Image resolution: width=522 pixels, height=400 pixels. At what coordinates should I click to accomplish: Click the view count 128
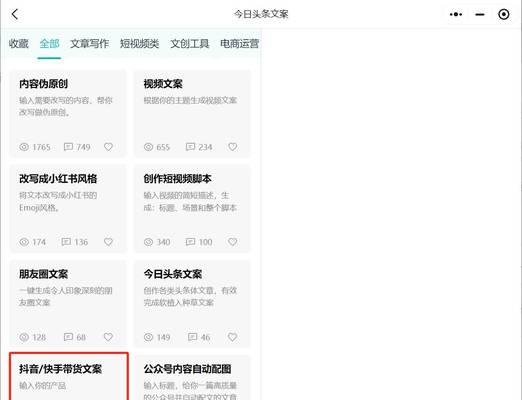pyautogui.click(x=39, y=338)
